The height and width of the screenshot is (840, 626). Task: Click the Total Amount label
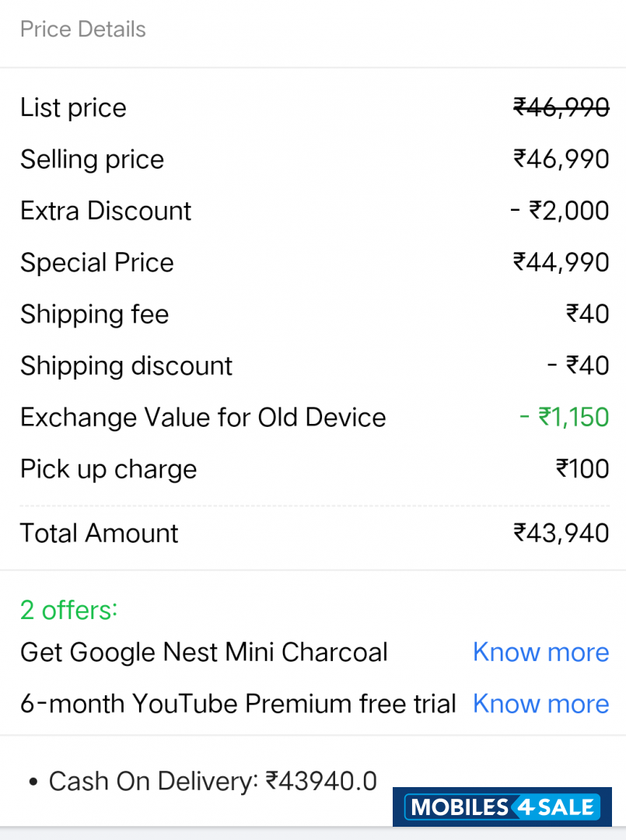(99, 533)
